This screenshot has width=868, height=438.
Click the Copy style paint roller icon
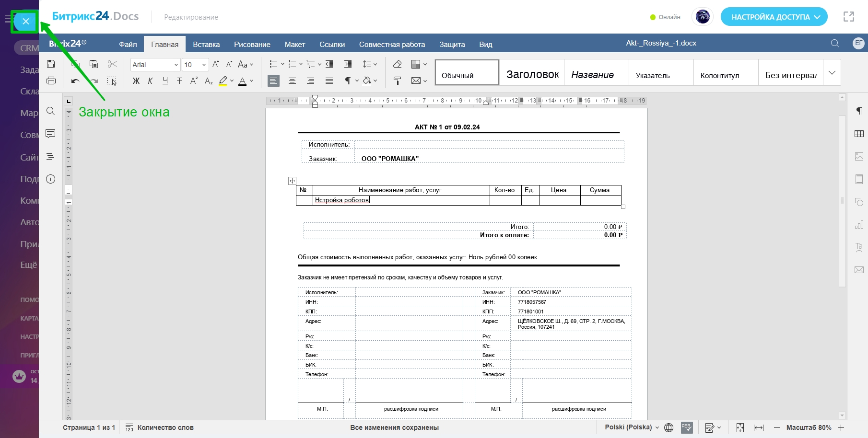(397, 81)
